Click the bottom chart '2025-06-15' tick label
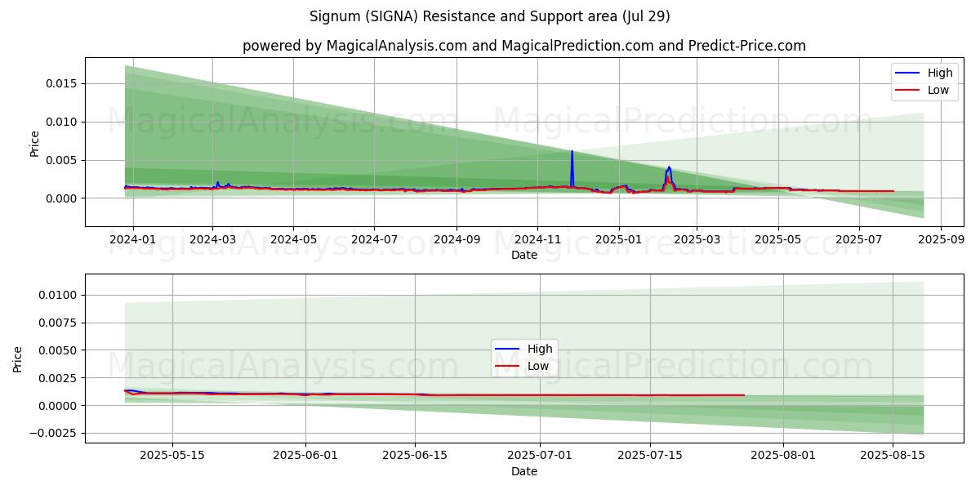 pos(415,457)
